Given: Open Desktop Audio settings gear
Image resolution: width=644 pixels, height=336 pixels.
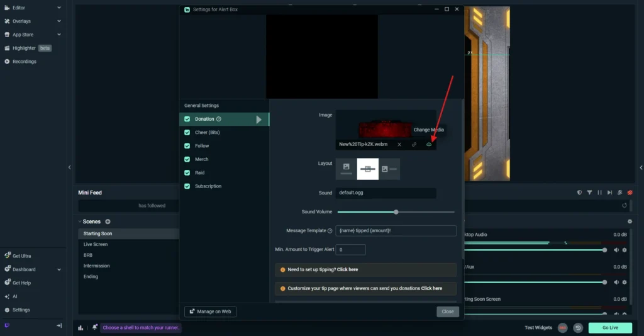Looking at the screenshot, I should point(625,250).
